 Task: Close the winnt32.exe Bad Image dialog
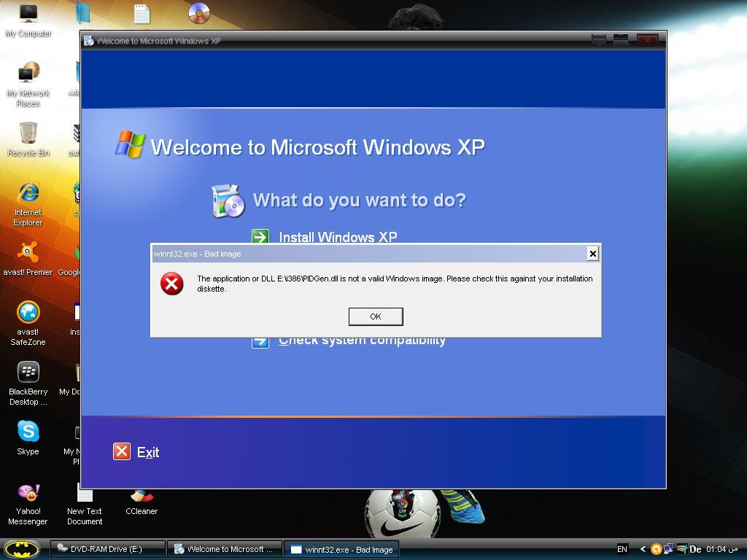[592, 254]
